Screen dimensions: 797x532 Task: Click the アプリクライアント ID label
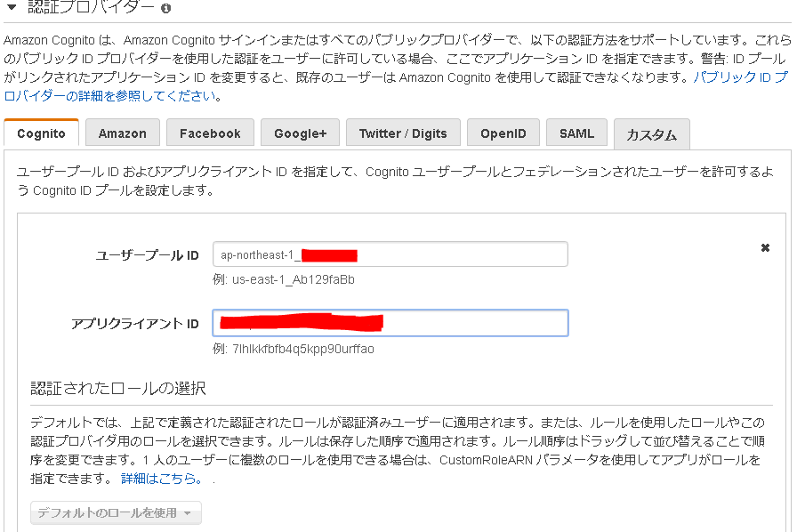(134, 324)
